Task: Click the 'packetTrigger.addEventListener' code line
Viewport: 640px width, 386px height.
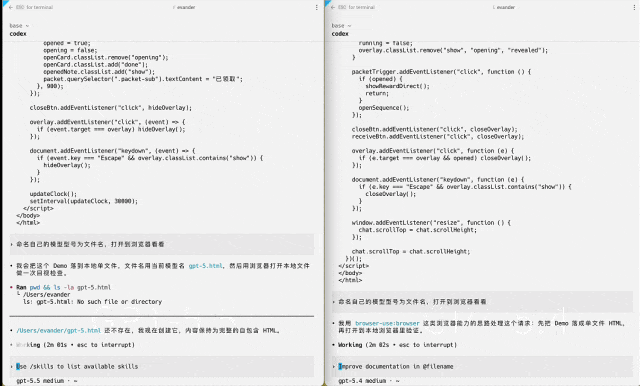Action: click(x=442, y=72)
